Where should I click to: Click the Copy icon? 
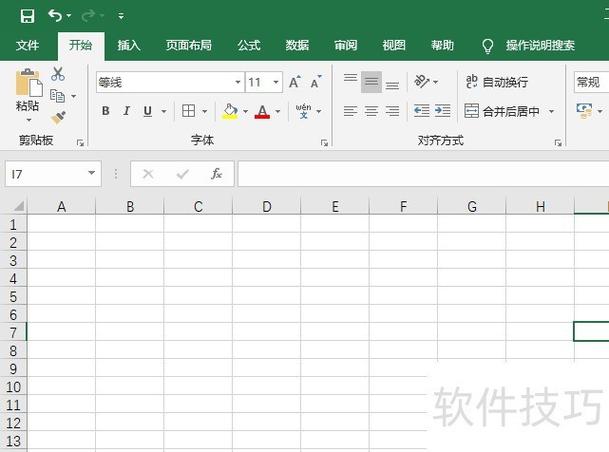point(57,96)
